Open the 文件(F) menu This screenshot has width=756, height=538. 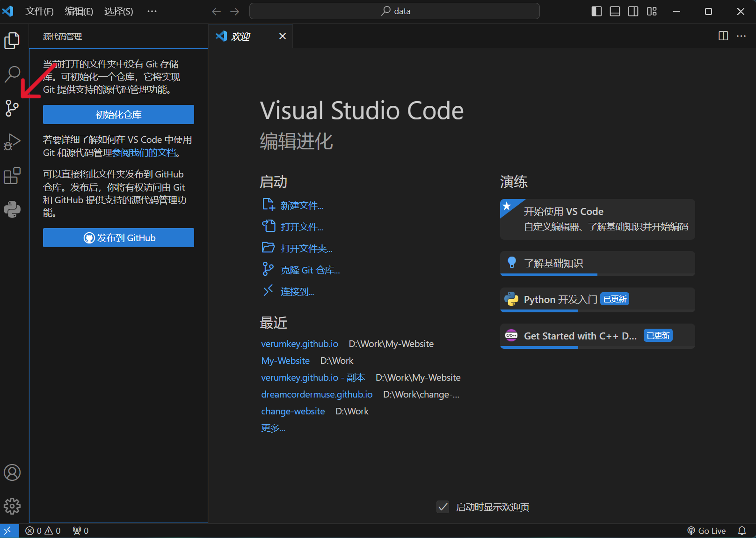click(x=39, y=11)
